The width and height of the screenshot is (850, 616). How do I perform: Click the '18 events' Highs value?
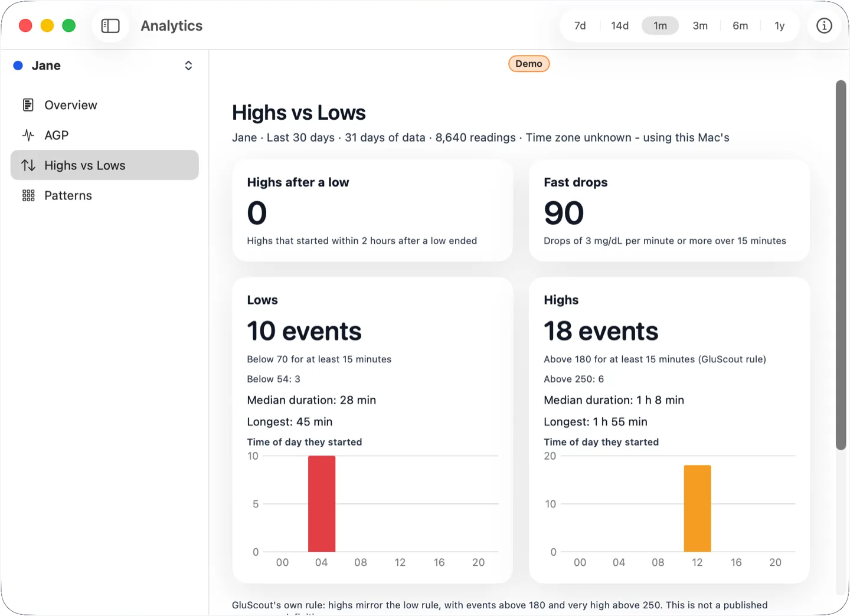pos(601,331)
